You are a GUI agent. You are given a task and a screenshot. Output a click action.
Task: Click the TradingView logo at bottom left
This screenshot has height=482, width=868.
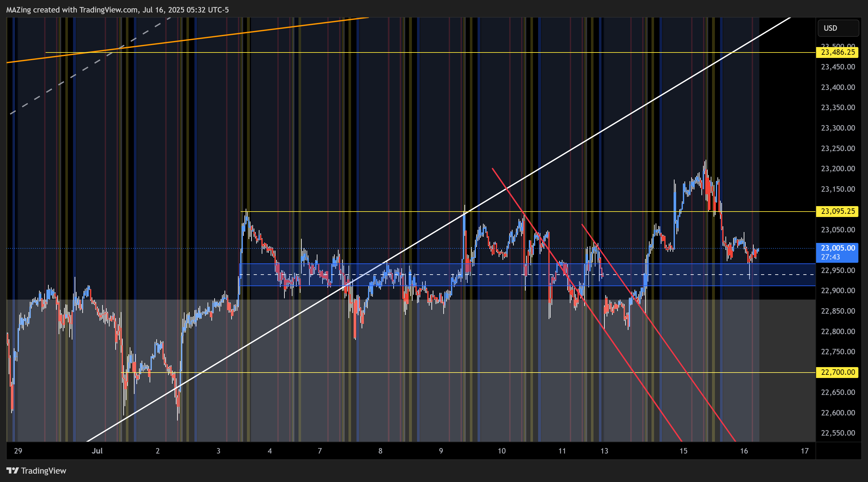(x=37, y=470)
